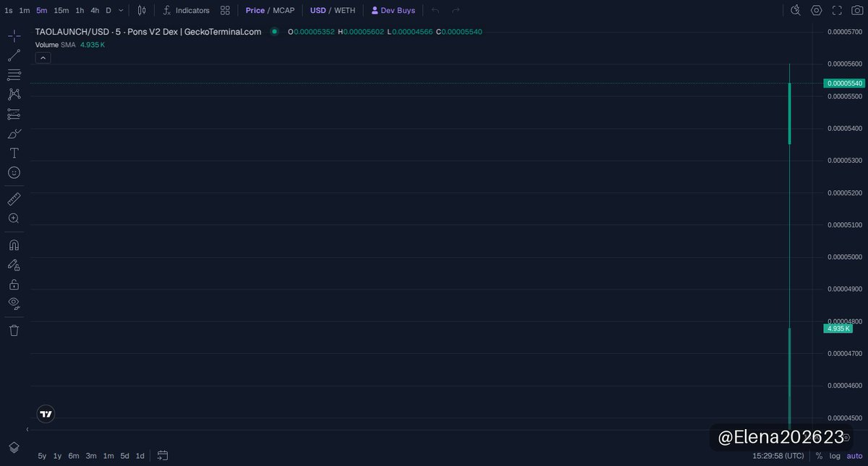Viewport: 868px width, 466px height.
Task: Open the emoji icons tool
Action: 14,172
